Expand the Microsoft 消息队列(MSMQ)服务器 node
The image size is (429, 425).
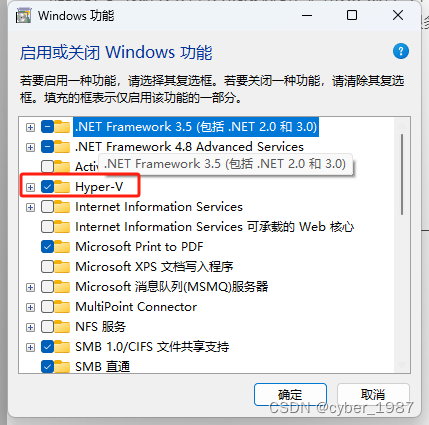click(30, 287)
